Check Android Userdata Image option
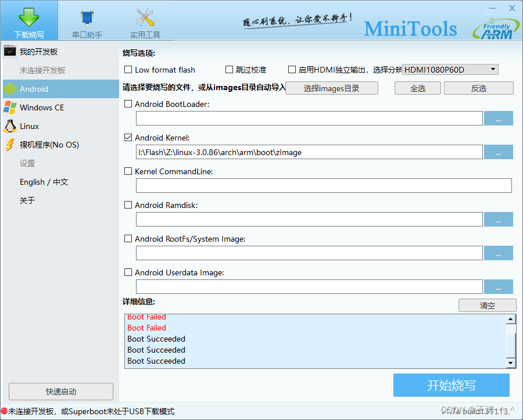Screen dimensions: 523x420 click(x=128, y=272)
